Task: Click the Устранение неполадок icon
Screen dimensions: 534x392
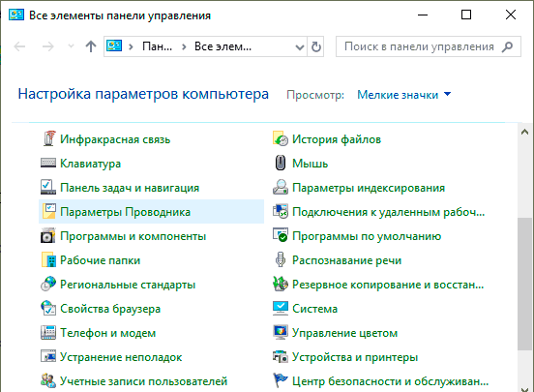Action: click(x=48, y=356)
